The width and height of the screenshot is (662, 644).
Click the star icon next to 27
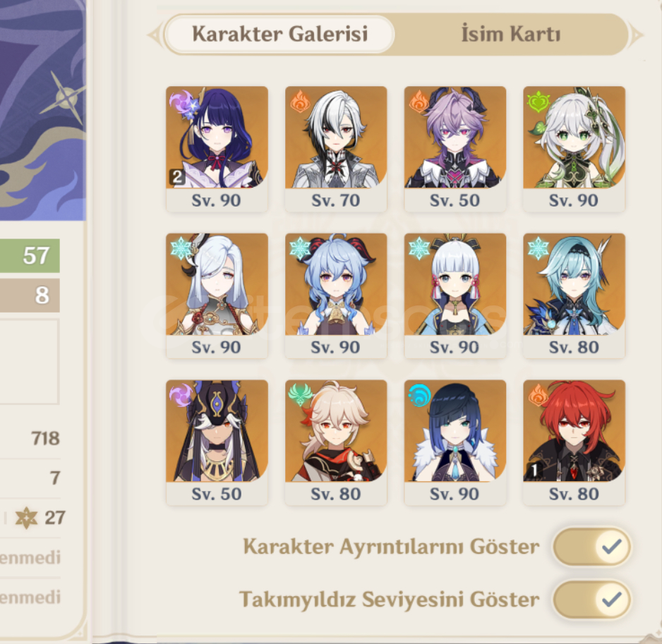(26, 518)
